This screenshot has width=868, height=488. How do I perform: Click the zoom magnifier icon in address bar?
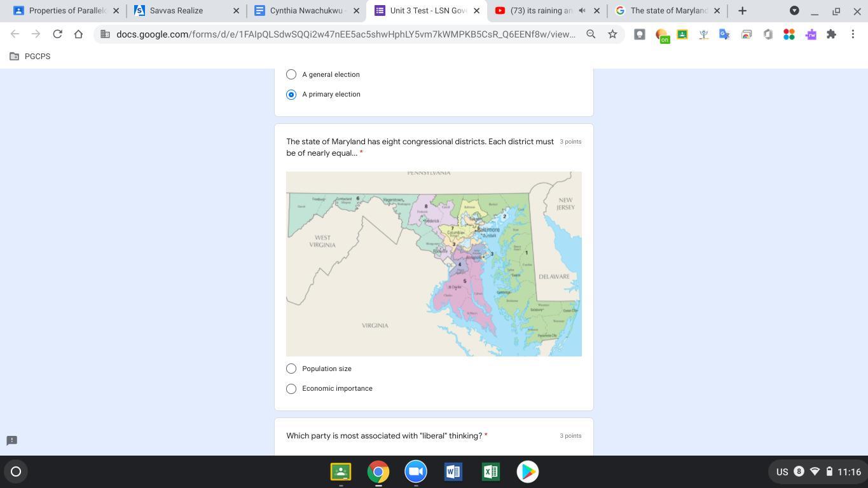[x=591, y=34]
